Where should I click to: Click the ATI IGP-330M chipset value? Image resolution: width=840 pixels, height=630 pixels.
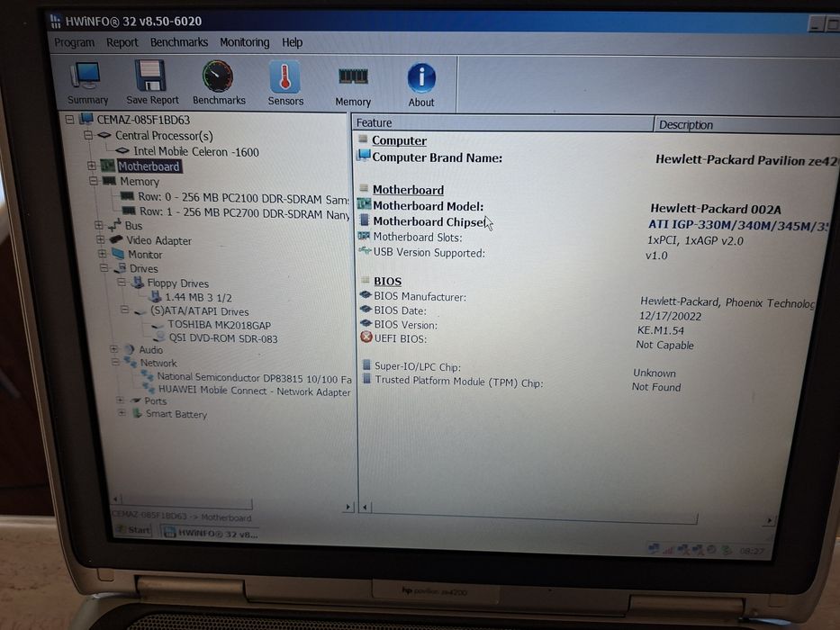[739, 225]
